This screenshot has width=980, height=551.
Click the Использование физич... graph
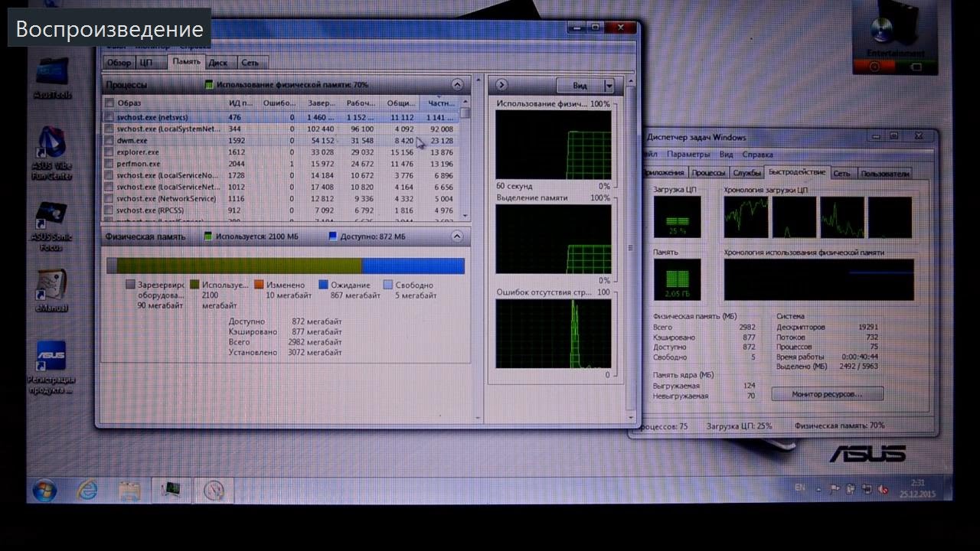tap(554, 145)
